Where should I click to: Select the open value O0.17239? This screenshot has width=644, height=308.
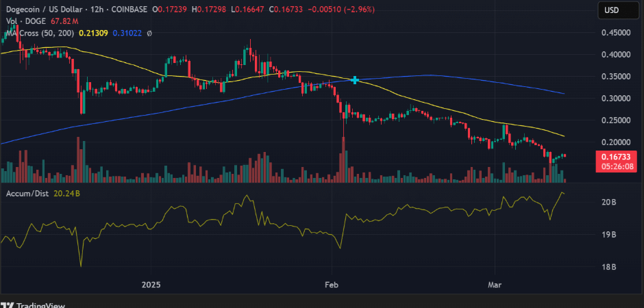tap(169, 10)
